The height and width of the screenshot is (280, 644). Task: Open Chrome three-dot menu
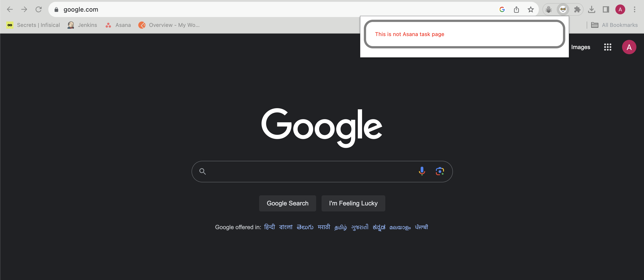634,9
